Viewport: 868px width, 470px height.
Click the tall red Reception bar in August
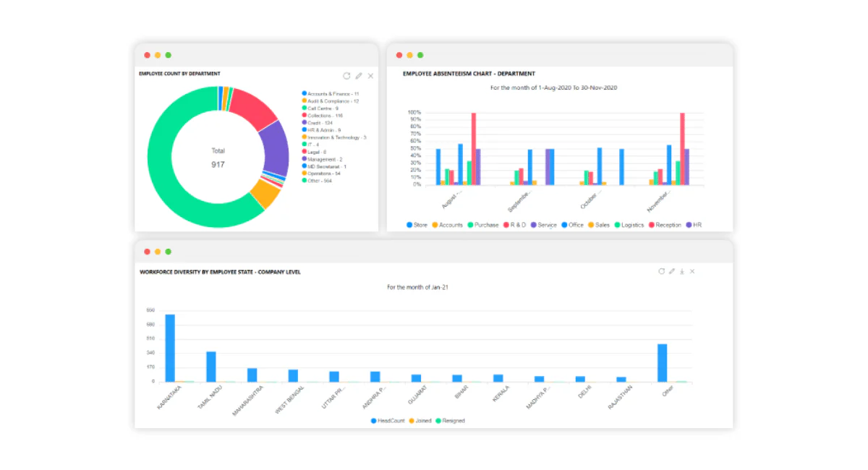coord(474,149)
